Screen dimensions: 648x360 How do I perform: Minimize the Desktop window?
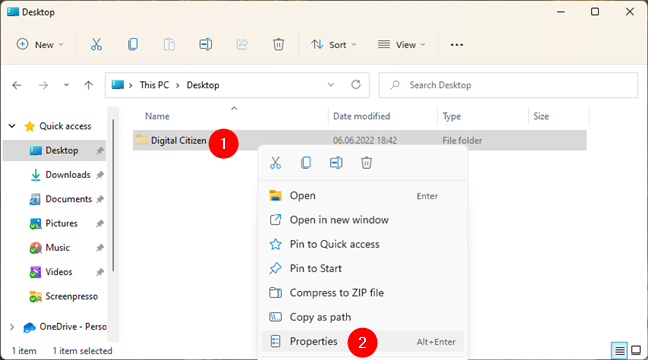(561, 12)
